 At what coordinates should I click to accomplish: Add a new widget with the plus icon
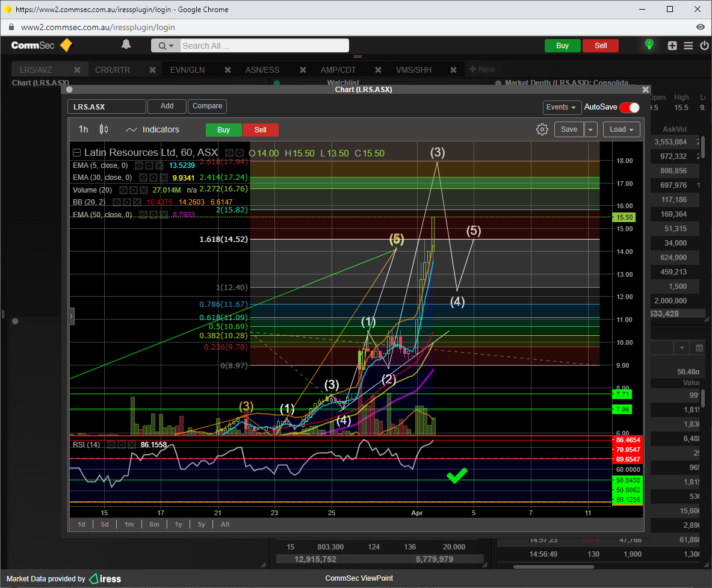coord(672,45)
